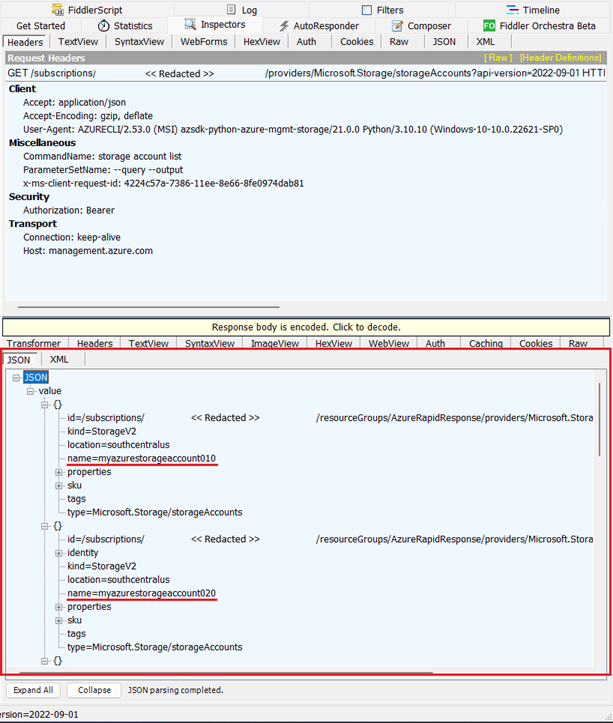Screen dimensions: 613x723
Task: Select the response JSON tab
Action: pos(19,360)
